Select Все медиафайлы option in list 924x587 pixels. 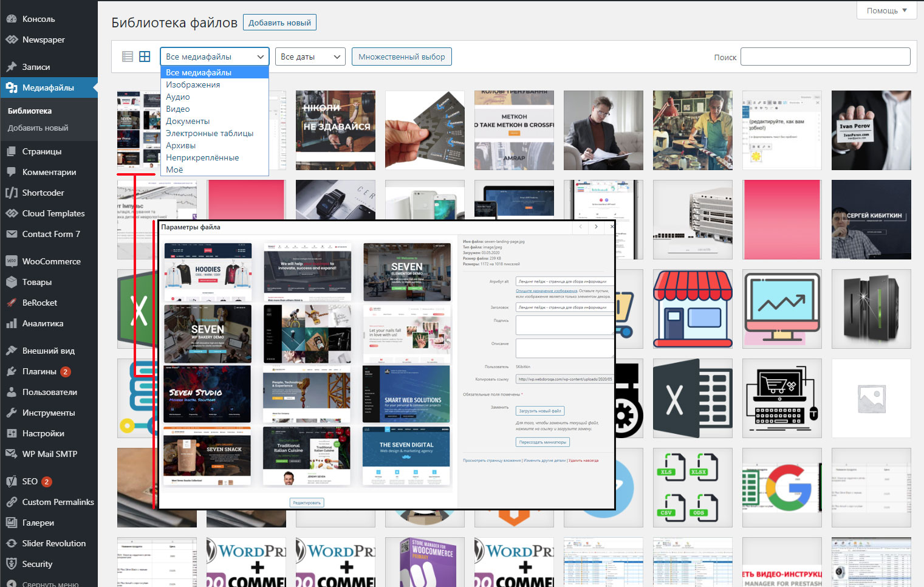pyautogui.click(x=214, y=72)
